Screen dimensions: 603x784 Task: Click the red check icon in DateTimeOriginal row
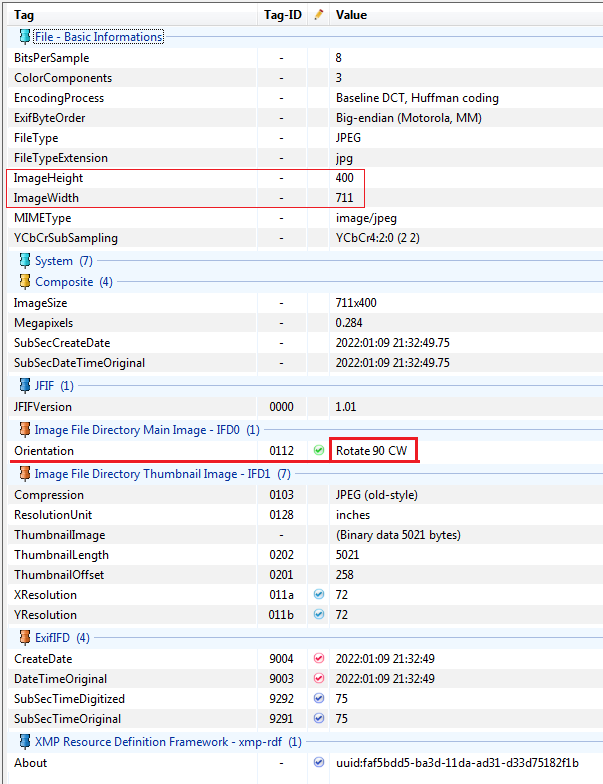tap(319, 678)
